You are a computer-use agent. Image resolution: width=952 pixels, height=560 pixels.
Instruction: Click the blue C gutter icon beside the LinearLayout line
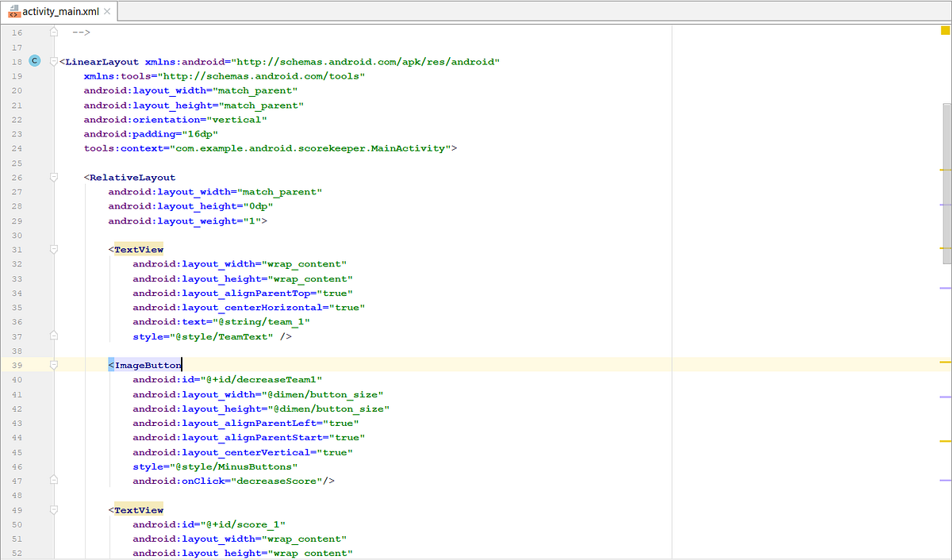coord(34,60)
